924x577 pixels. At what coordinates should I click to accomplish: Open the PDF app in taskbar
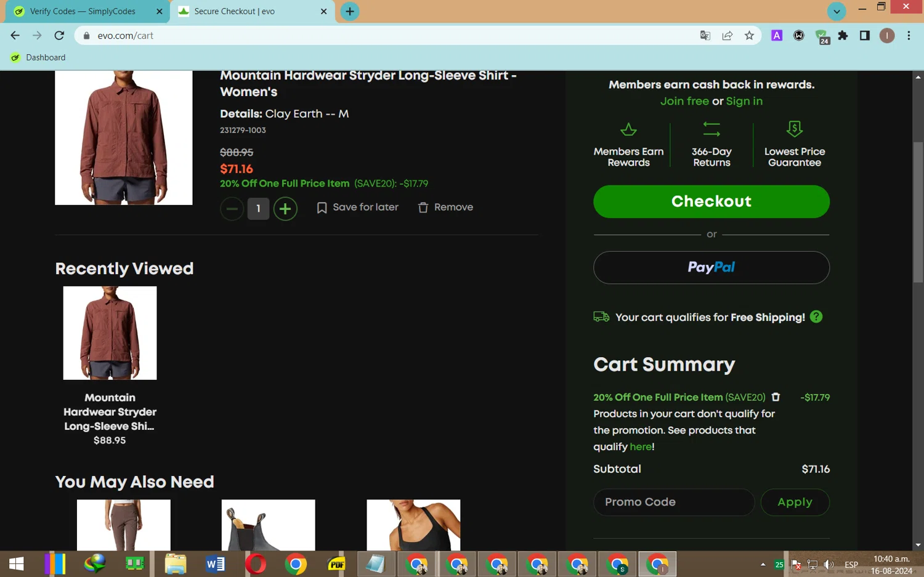(x=336, y=564)
